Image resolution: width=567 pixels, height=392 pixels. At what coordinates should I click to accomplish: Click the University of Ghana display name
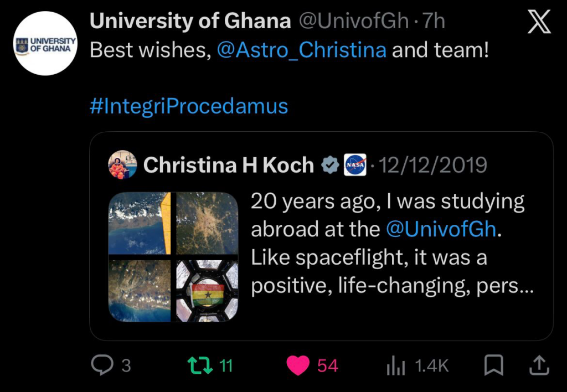click(x=190, y=21)
